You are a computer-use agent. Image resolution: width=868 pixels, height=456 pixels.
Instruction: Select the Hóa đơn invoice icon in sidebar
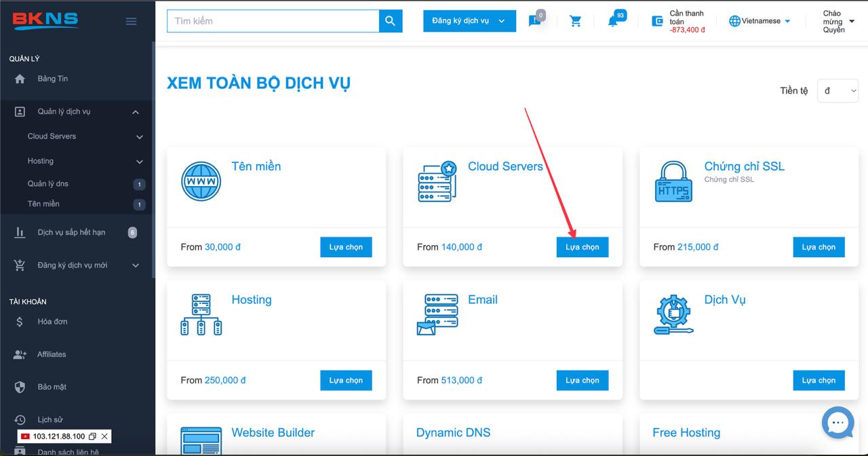tap(19, 321)
